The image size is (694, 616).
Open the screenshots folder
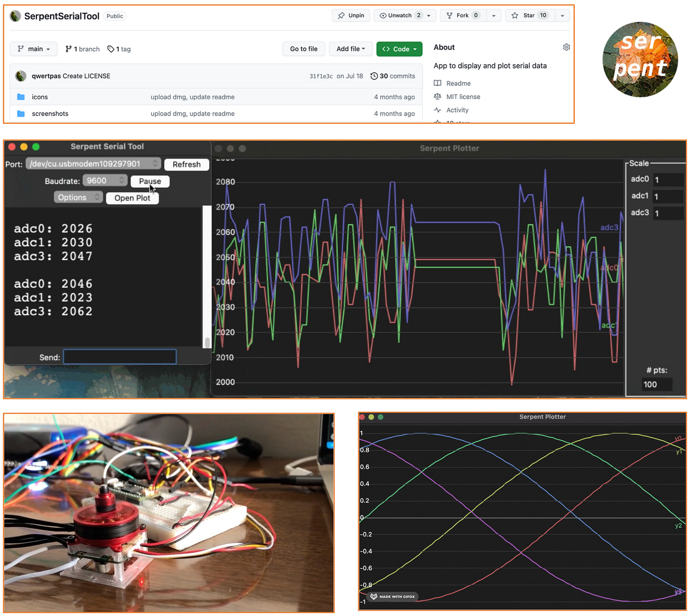click(50, 113)
